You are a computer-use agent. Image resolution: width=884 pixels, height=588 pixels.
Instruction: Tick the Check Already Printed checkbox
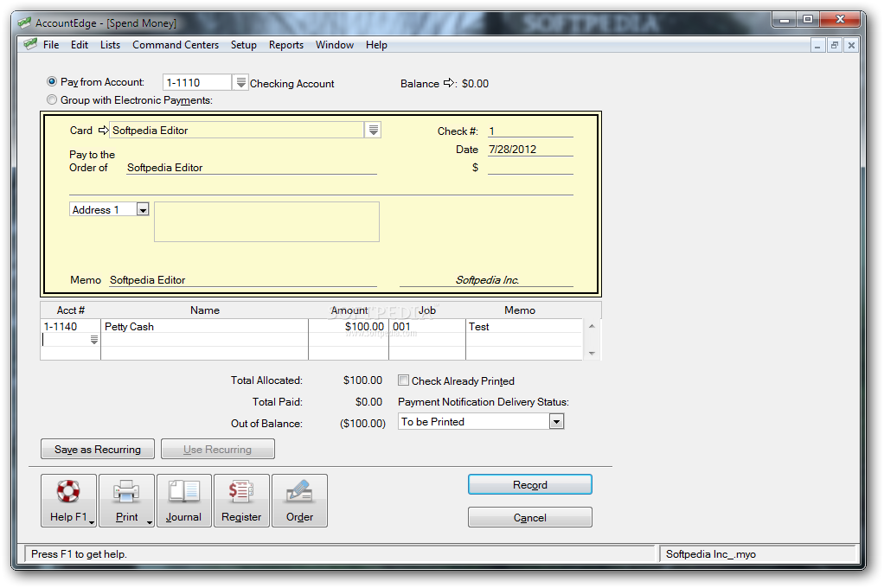click(403, 380)
